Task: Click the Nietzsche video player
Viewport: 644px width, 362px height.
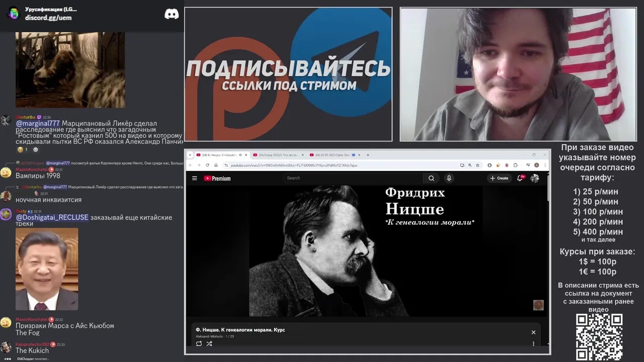Action: 367,251
